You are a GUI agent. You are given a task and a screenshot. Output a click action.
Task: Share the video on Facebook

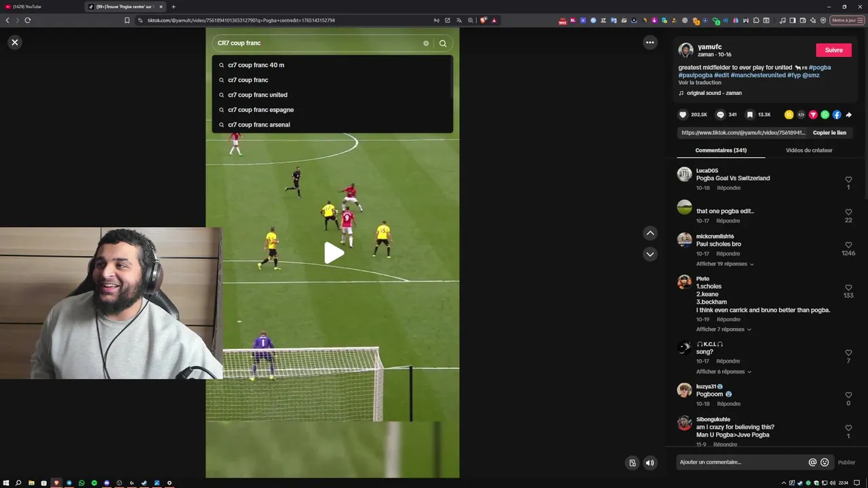[x=837, y=115]
